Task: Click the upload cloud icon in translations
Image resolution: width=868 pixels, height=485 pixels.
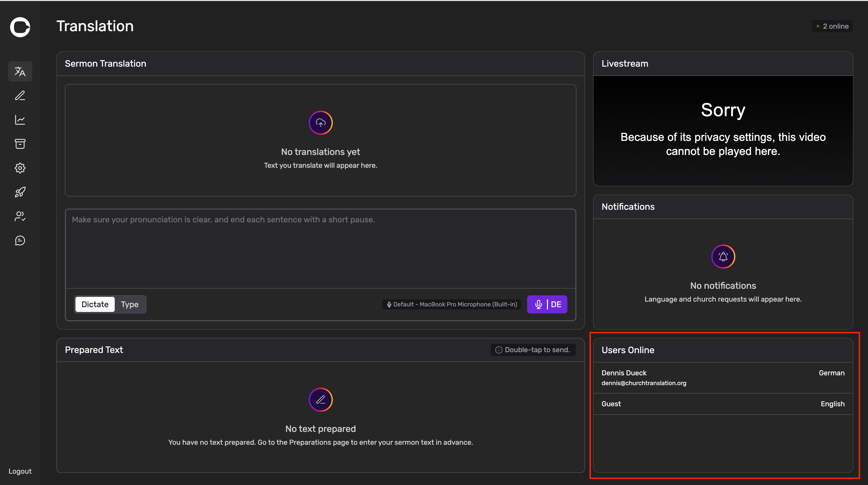Action: click(x=321, y=123)
